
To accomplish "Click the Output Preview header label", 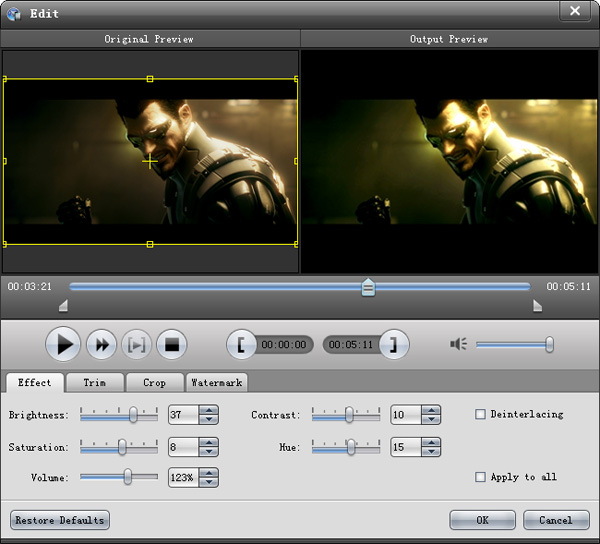I will (x=449, y=39).
